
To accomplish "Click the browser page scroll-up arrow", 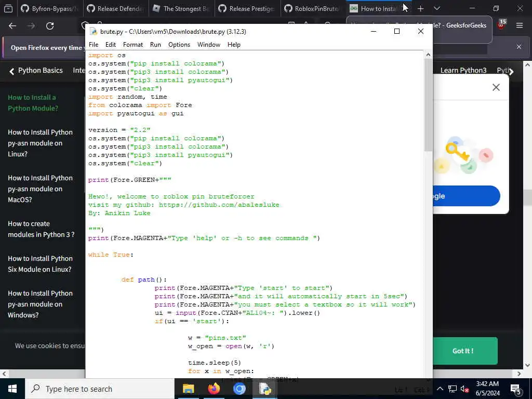I will tap(528, 65).
